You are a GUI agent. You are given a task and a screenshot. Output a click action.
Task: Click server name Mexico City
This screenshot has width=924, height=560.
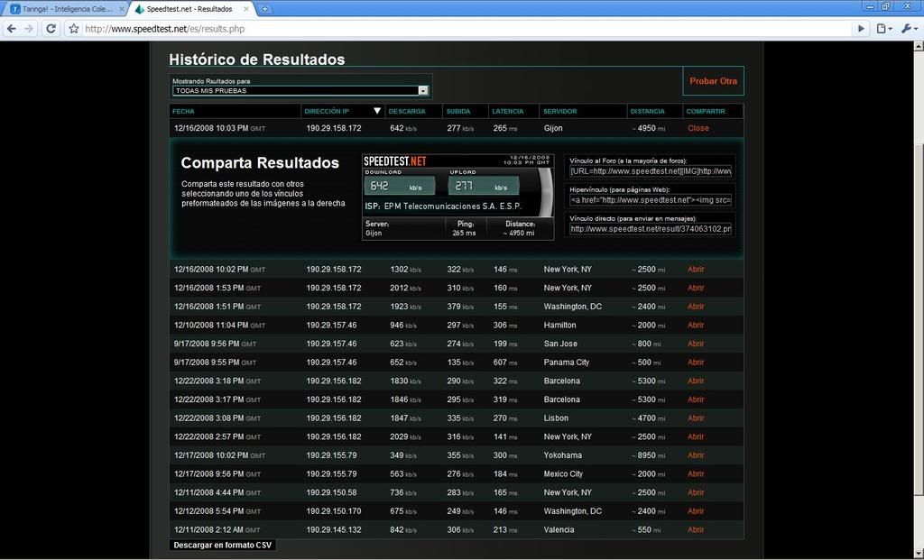coord(563,474)
